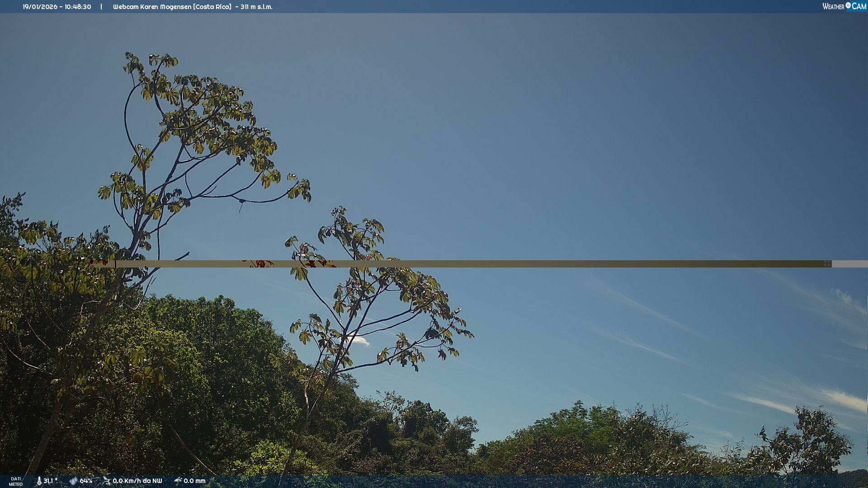Image resolution: width=868 pixels, height=488 pixels.
Task: Click the small white cloud behind the tree
Action: coord(360,341)
